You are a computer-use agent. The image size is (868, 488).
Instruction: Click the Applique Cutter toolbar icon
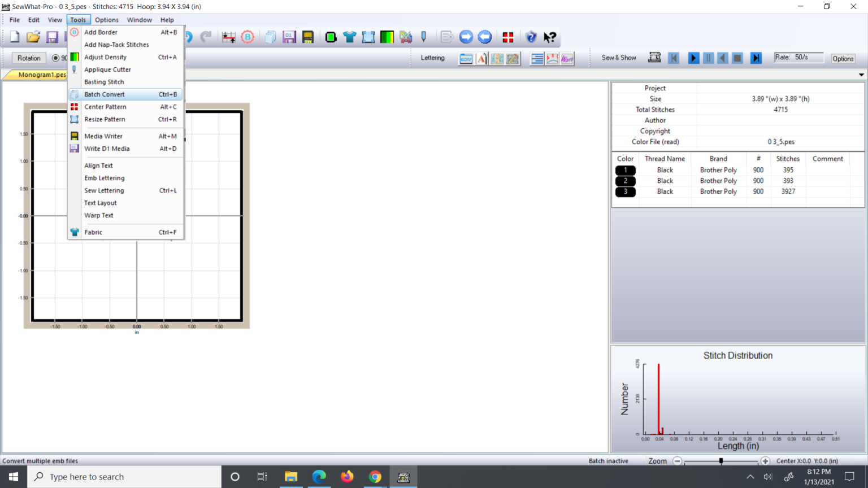(x=424, y=37)
